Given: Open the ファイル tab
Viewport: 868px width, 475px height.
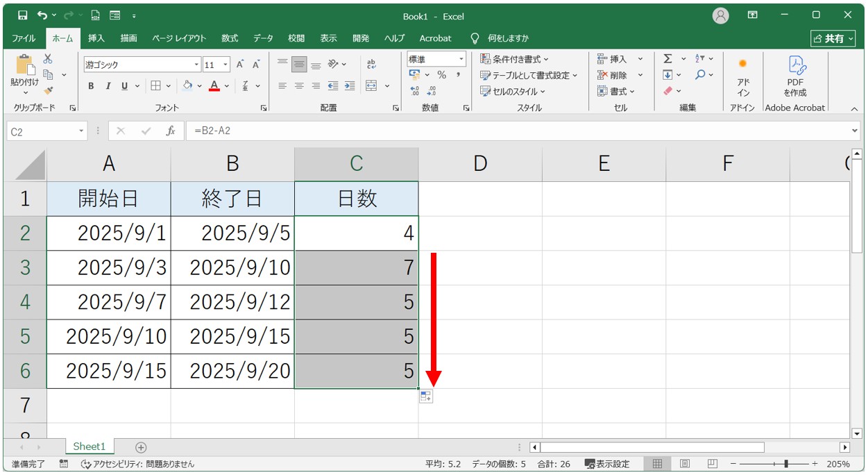Looking at the screenshot, I should [24, 38].
